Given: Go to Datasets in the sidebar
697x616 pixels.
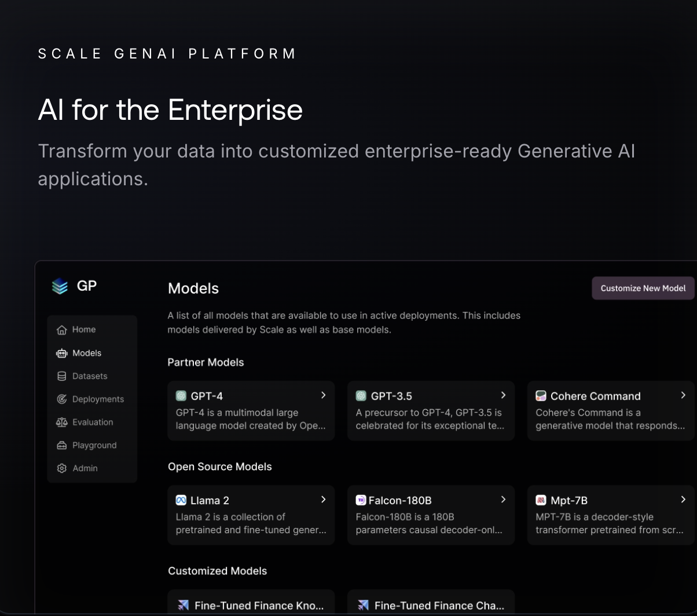Looking at the screenshot, I should tap(90, 376).
